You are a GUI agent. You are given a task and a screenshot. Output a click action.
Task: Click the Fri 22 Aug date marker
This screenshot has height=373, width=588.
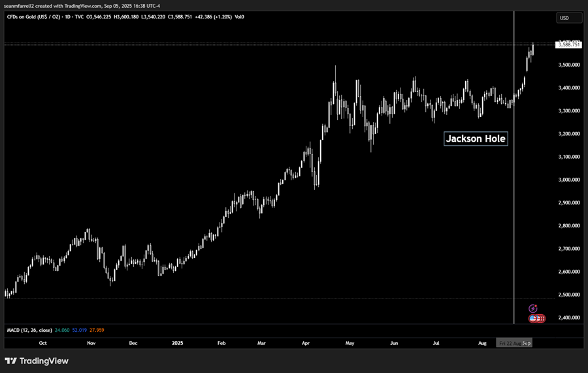click(x=508, y=342)
